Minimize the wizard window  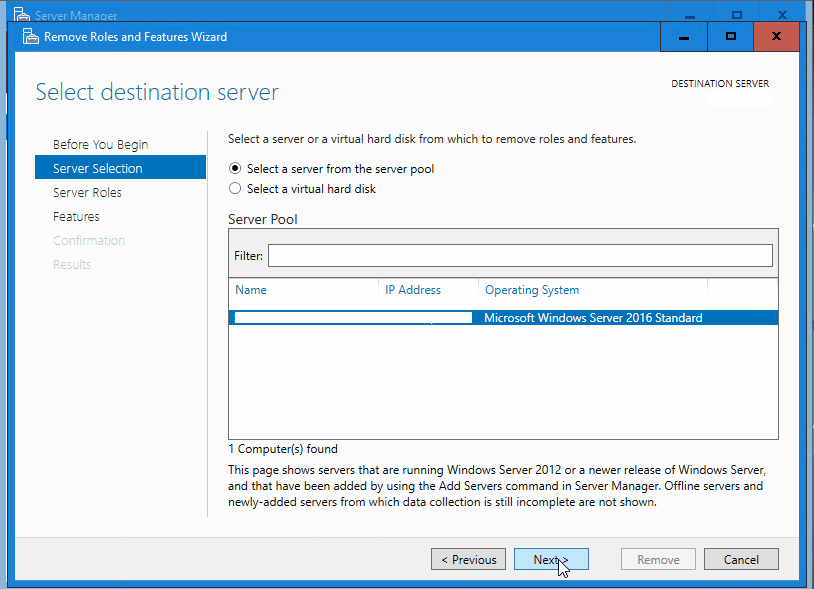tap(684, 36)
